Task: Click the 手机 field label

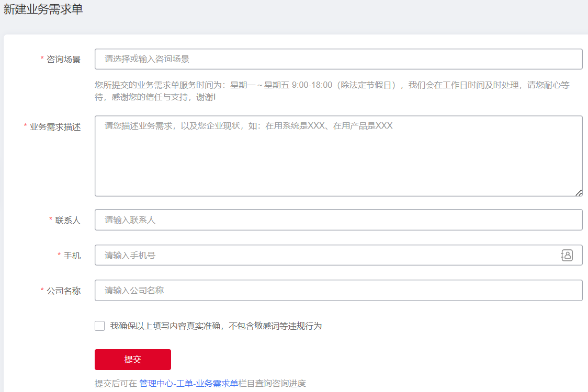Action: [x=72, y=256]
